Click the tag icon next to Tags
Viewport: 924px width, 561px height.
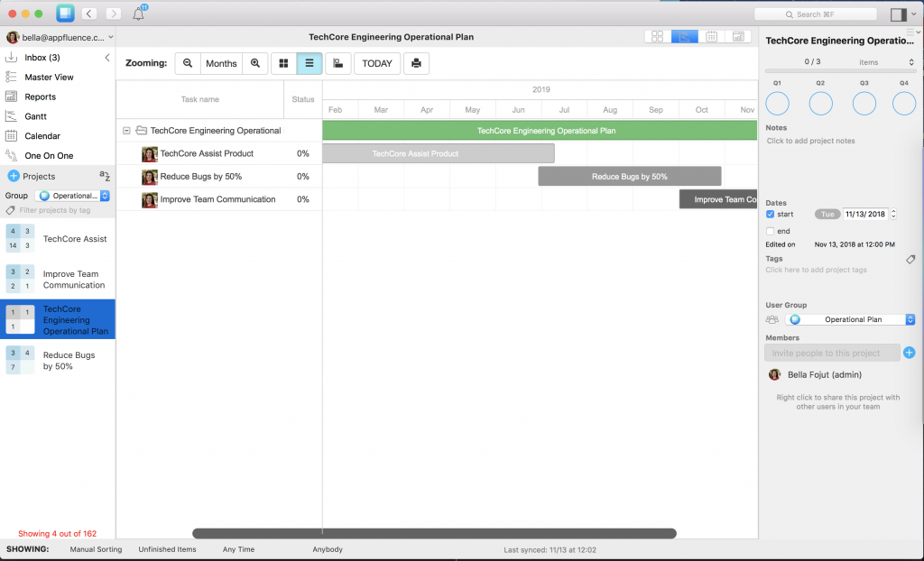(910, 260)
